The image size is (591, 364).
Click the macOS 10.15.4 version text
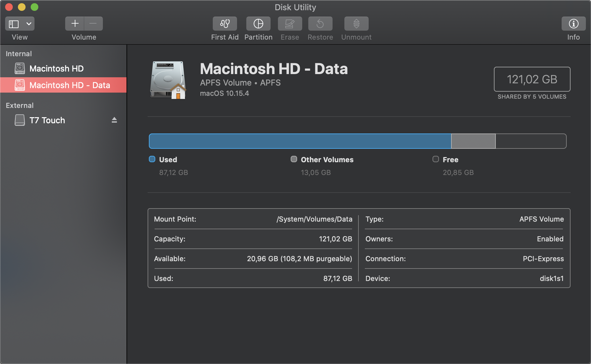tap(224, 93)
